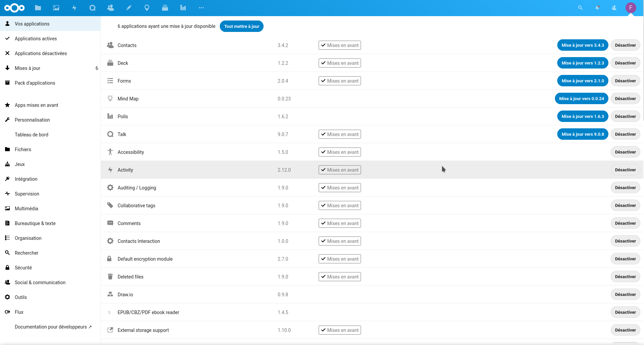Click the Default encryption lock icon
Viewport: 644px width, 345px height.
[109, 259]
